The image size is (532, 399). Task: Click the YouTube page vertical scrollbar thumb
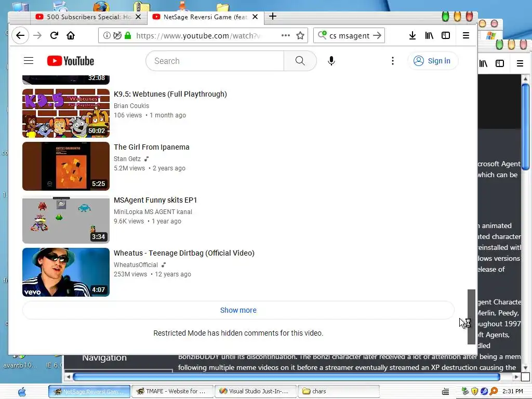point(471,317)
